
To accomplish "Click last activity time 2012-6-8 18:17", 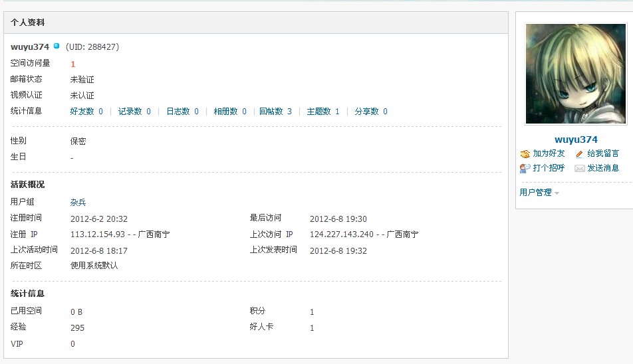I will tap(99, 250).
